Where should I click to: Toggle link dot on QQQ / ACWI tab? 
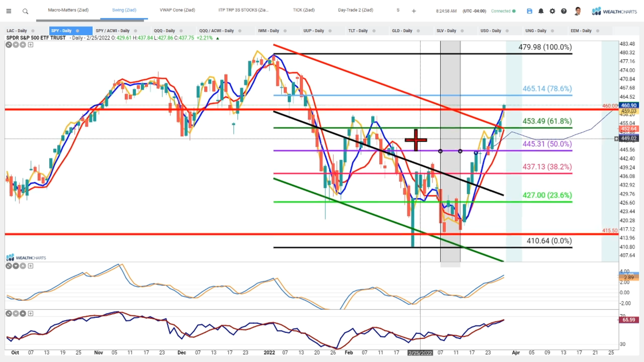(x=240, y=31)
